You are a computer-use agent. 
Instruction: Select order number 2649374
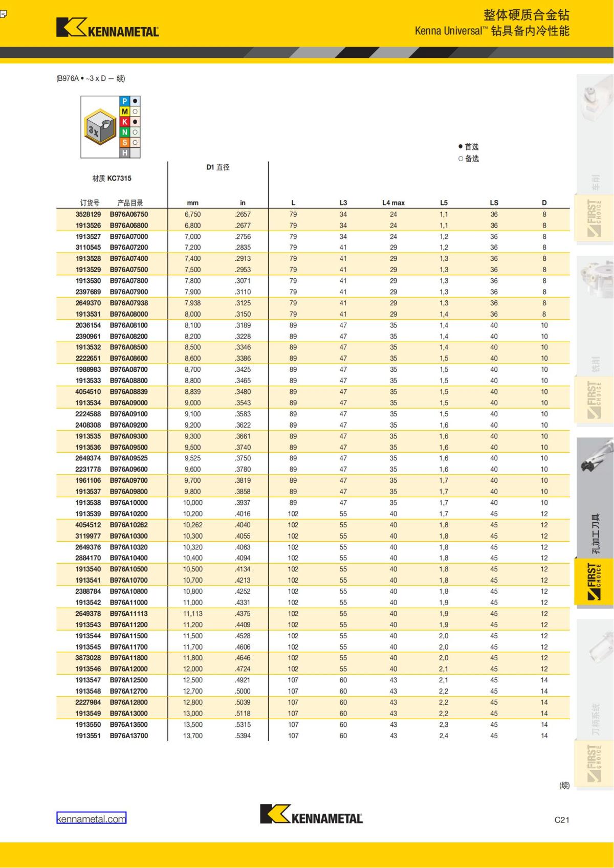tap(89, 458)
